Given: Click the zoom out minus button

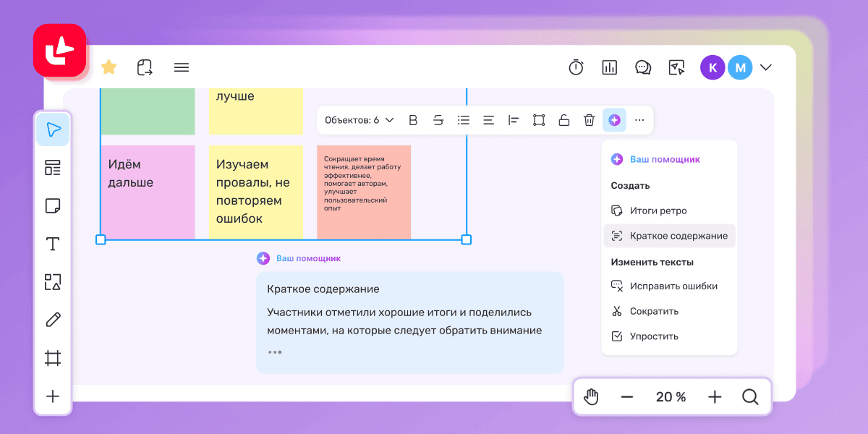Looking at the screenshot, I should 627,396.
